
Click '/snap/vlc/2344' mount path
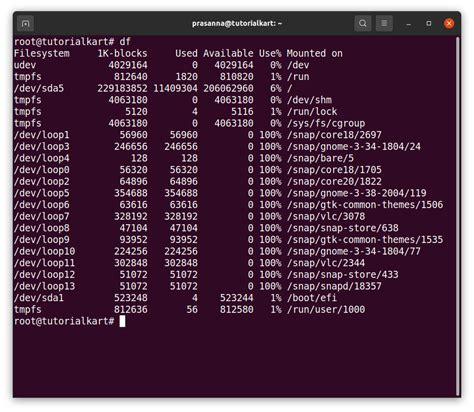click(x=326, y=263)
